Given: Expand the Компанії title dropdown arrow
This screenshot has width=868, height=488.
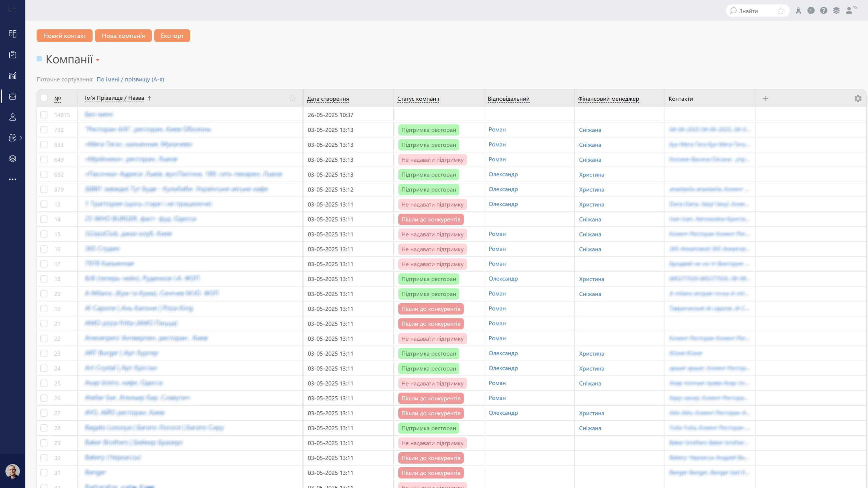Looking at the screenshot, I should (x=98, y=60).
